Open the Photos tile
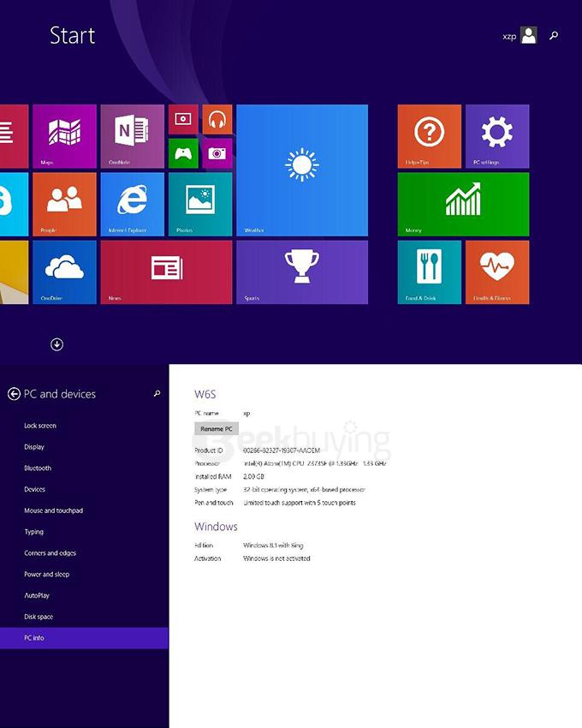 pos(200,205)
